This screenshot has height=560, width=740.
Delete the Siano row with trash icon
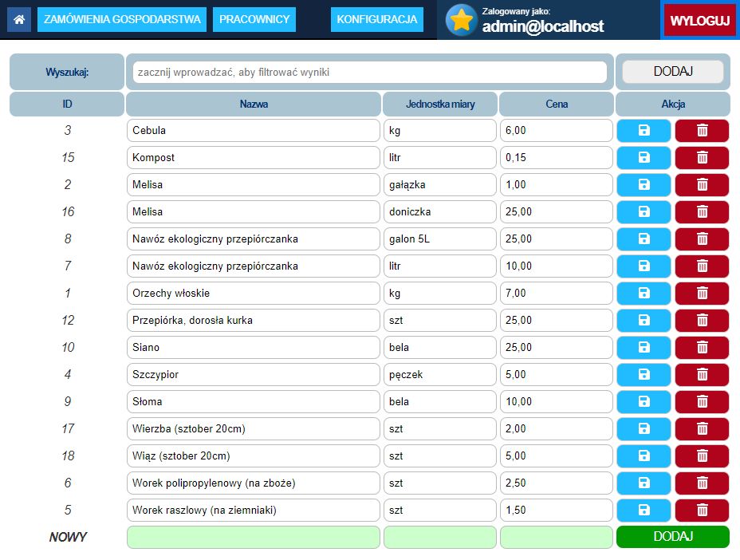click(702, 348)
